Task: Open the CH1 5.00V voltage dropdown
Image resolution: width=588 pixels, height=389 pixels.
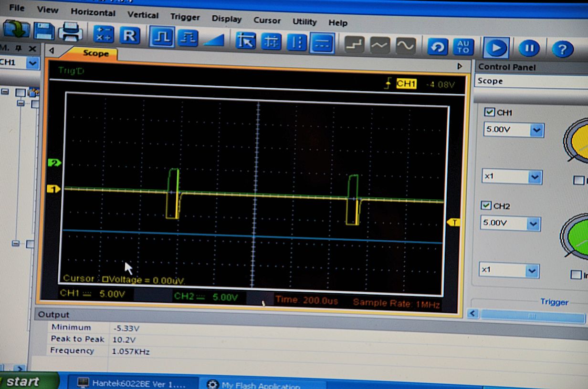Action: [x=536, y=130]
